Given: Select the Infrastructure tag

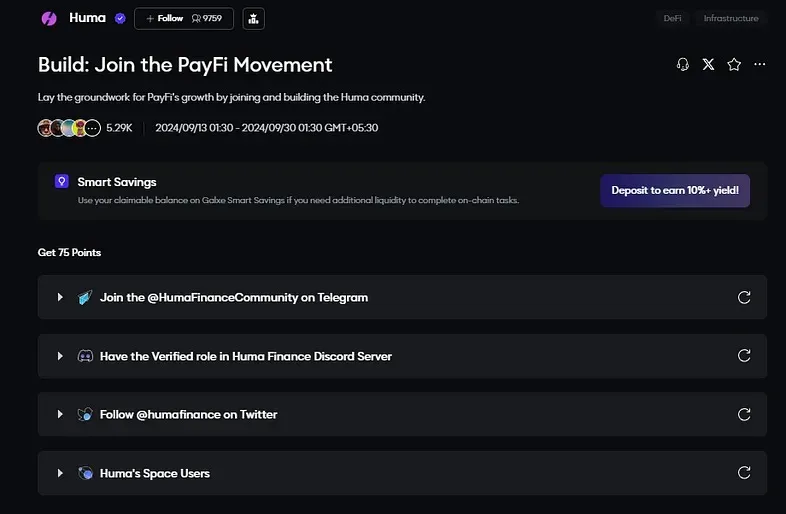Looking at the screenshot, I should [x=731, y=19].
